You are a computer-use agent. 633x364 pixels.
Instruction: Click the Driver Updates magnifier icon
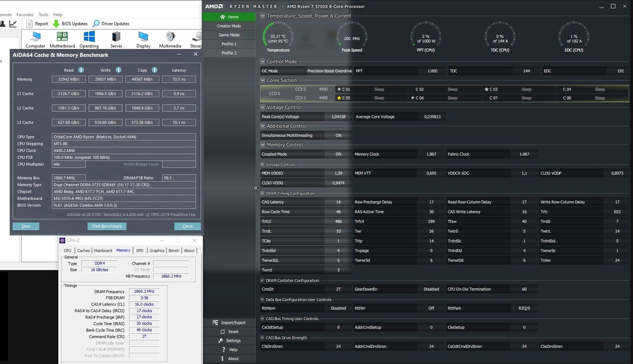point(96,23)
